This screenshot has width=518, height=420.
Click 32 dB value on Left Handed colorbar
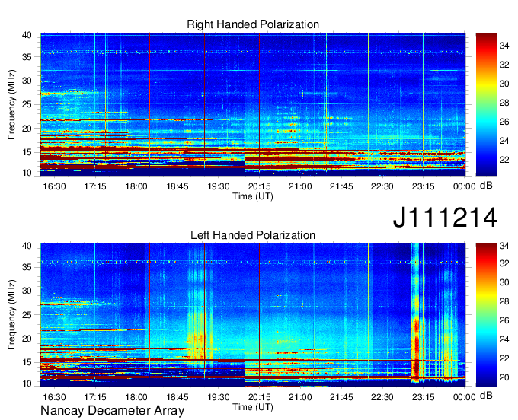504,263
